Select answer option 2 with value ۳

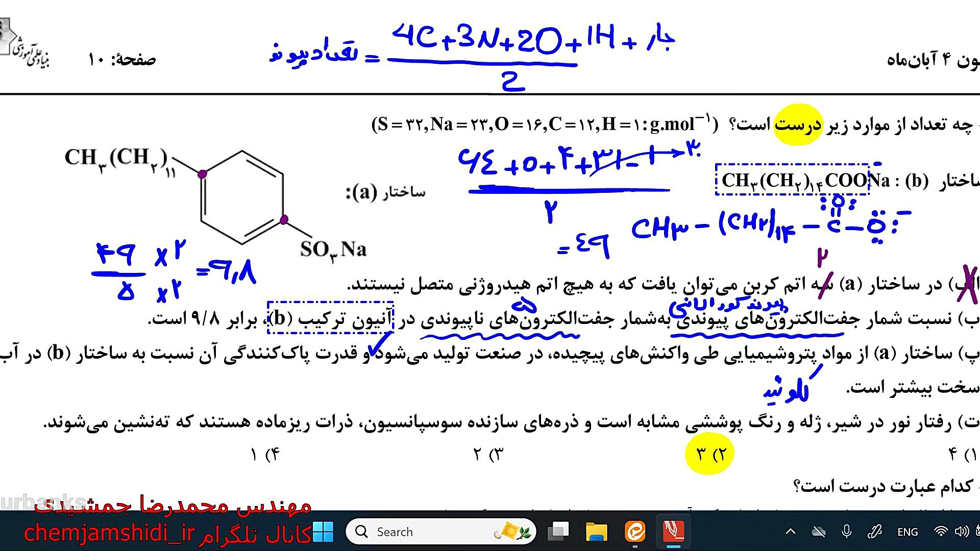click(709, 454)
